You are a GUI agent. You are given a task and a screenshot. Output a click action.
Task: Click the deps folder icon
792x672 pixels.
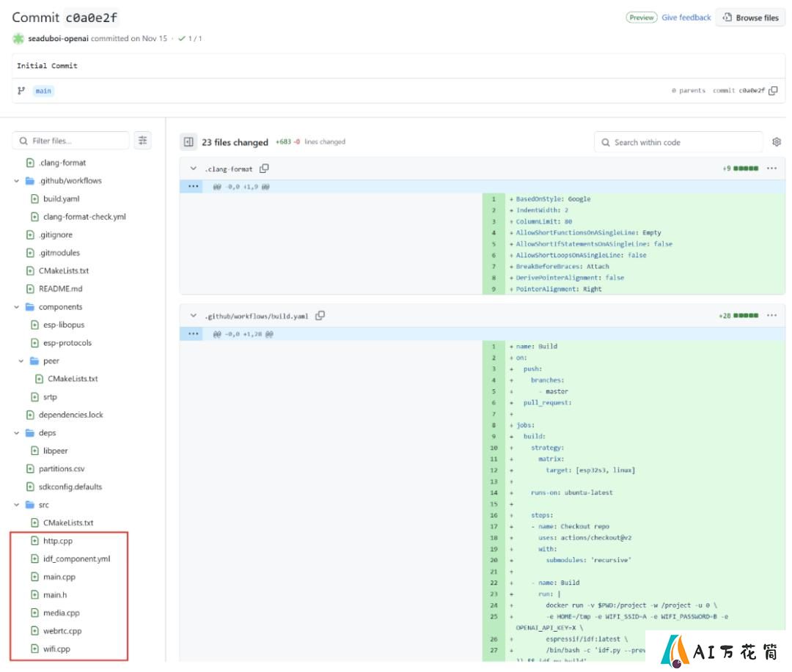30,433
